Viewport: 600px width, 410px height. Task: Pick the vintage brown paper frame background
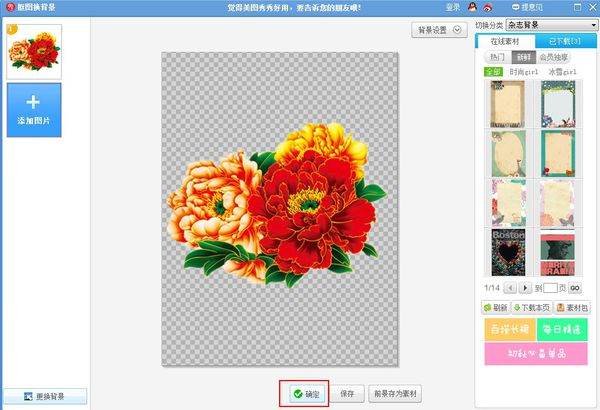click(508, 104)
